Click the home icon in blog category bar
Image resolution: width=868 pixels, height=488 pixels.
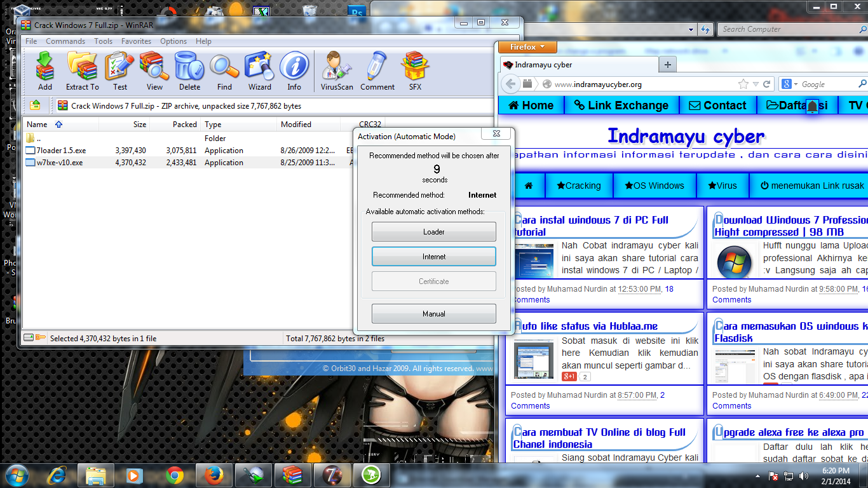[529, 186]
